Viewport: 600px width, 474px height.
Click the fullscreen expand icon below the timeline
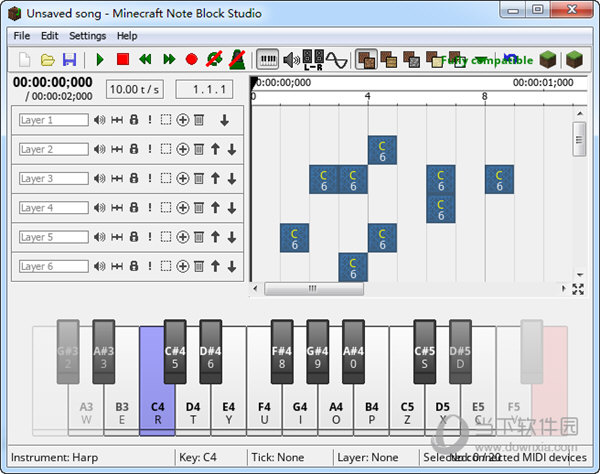[x=578, y=289]
